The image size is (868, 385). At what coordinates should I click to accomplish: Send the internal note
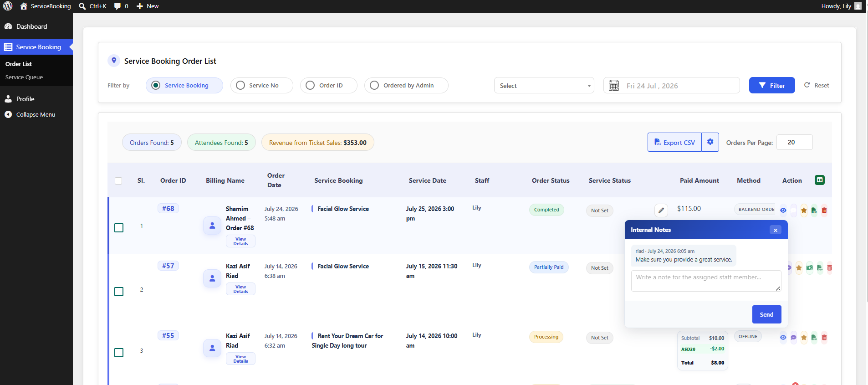[766, 314]
